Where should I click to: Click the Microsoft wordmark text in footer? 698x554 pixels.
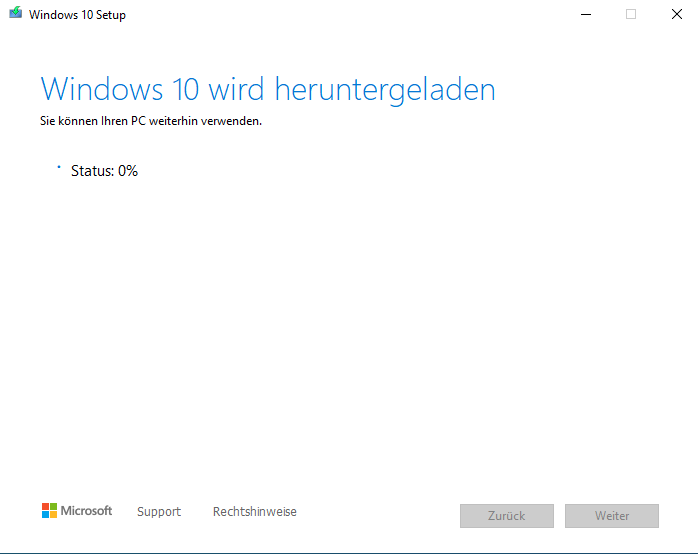[87, 511]
